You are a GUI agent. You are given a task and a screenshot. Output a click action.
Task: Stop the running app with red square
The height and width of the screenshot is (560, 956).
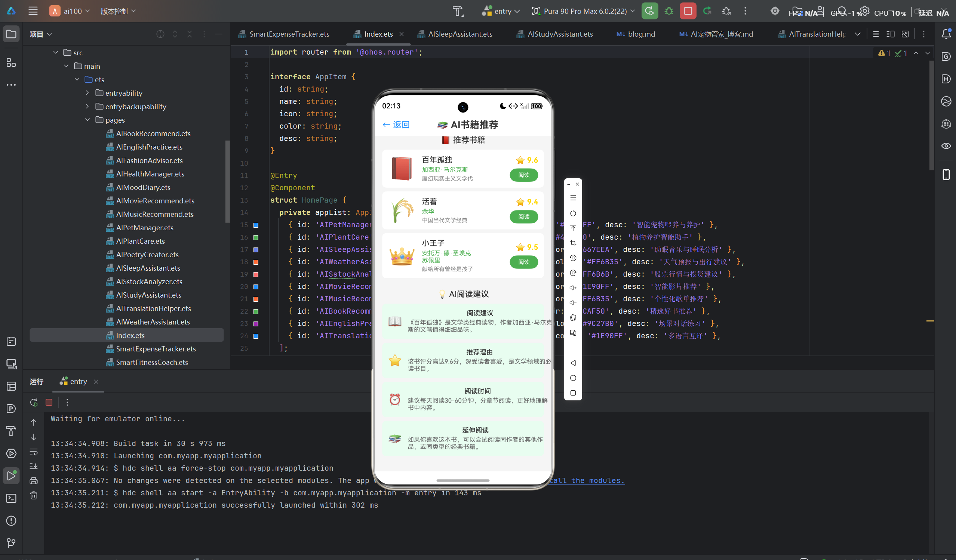pyautogui.click(x=688, y=11)
